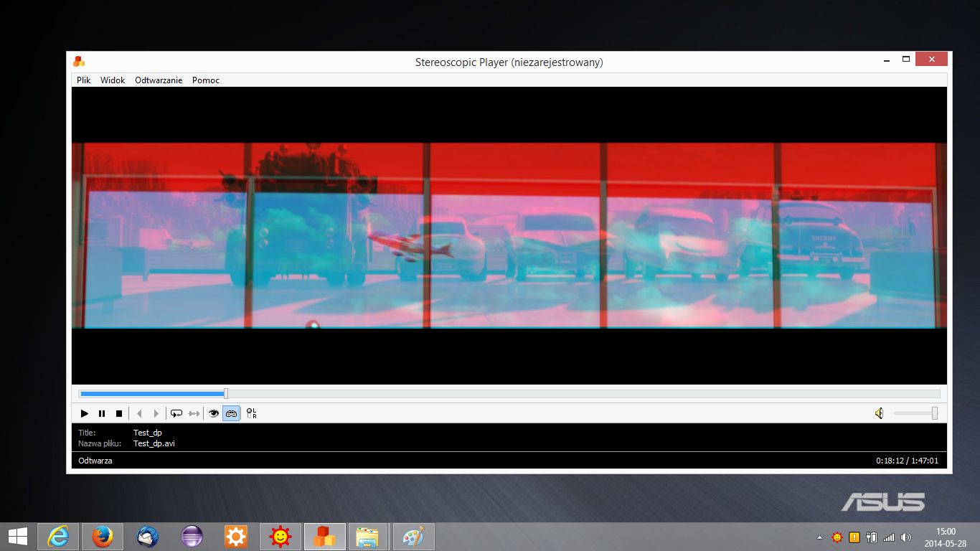
Task: Click the red sun tray icon
Action: tap(837, 537)
